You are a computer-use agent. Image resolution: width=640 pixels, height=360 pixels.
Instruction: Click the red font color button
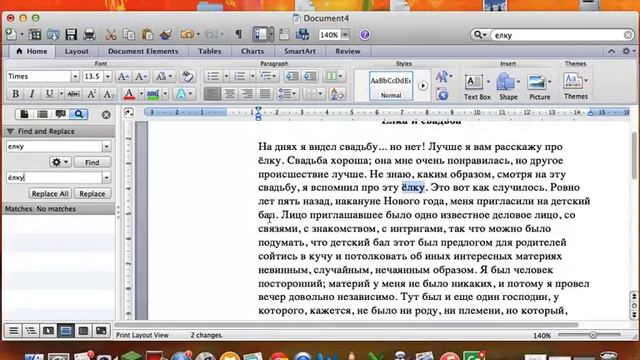click(129, 94)
